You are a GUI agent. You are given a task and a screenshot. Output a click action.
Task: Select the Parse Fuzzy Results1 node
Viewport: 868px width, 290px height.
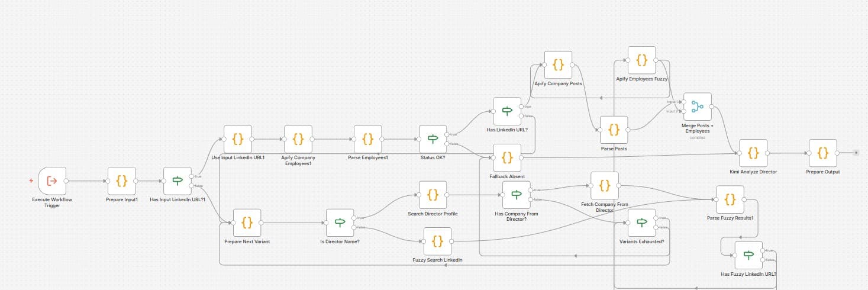point(730,199)
